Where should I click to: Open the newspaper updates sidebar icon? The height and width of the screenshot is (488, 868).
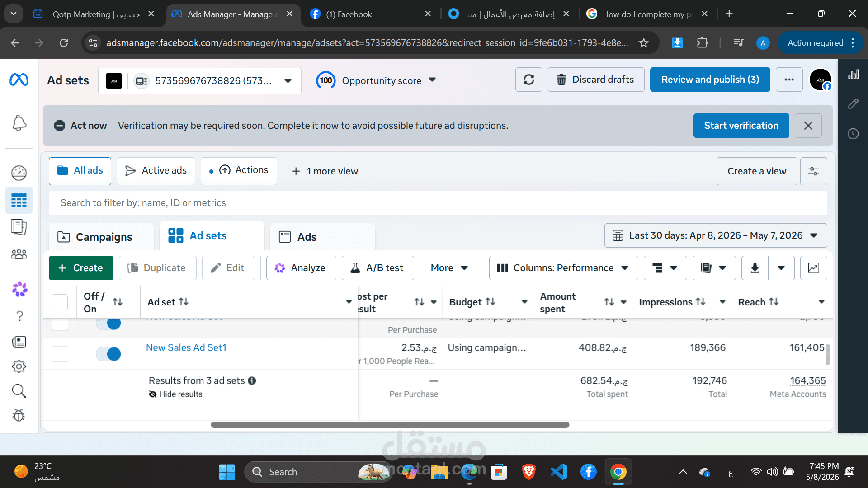19,342
